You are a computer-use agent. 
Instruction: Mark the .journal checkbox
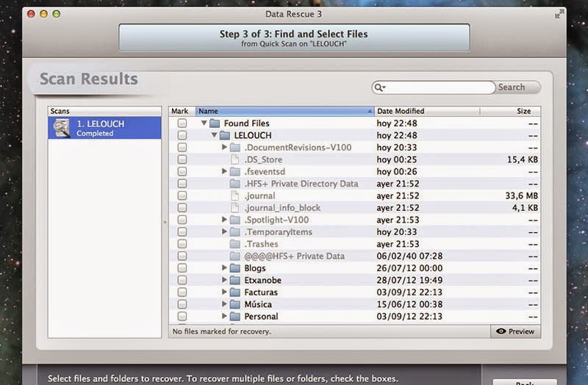coord(182,195)
